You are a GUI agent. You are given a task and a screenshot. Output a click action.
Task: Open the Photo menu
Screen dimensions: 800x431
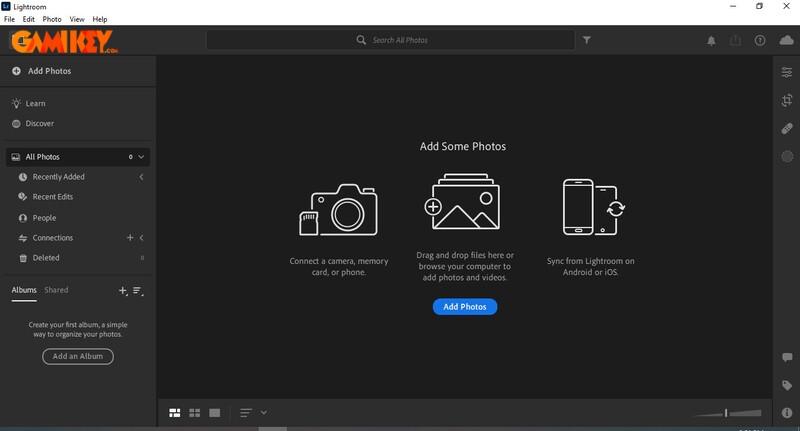coord(52,19)
